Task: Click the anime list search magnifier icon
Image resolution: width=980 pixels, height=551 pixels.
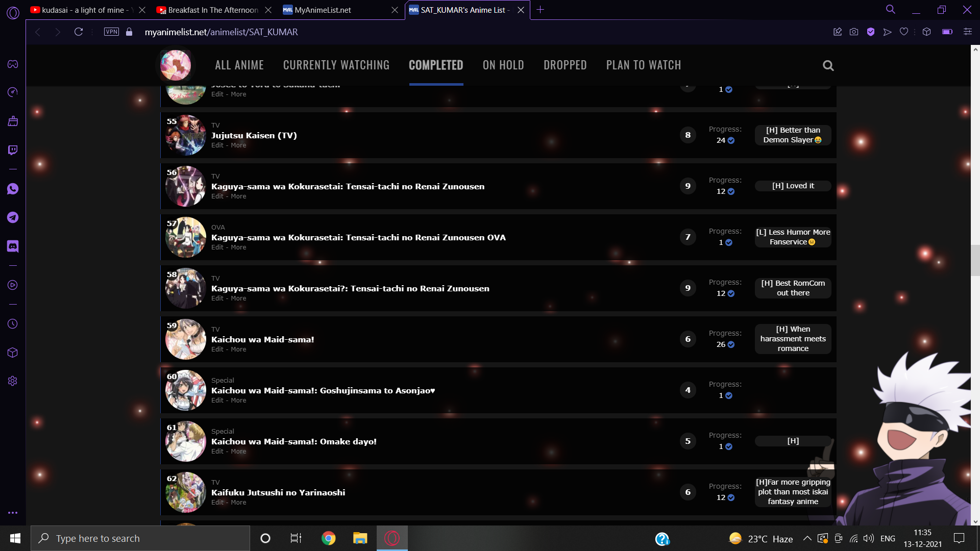Action: [828, 66]
